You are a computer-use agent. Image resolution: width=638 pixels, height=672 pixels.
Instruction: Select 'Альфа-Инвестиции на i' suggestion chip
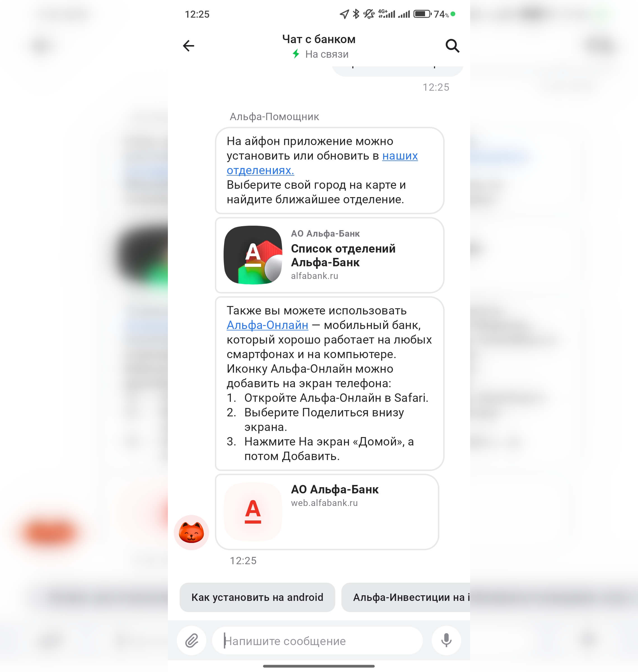pyautogui.click(x=406, y=597)
